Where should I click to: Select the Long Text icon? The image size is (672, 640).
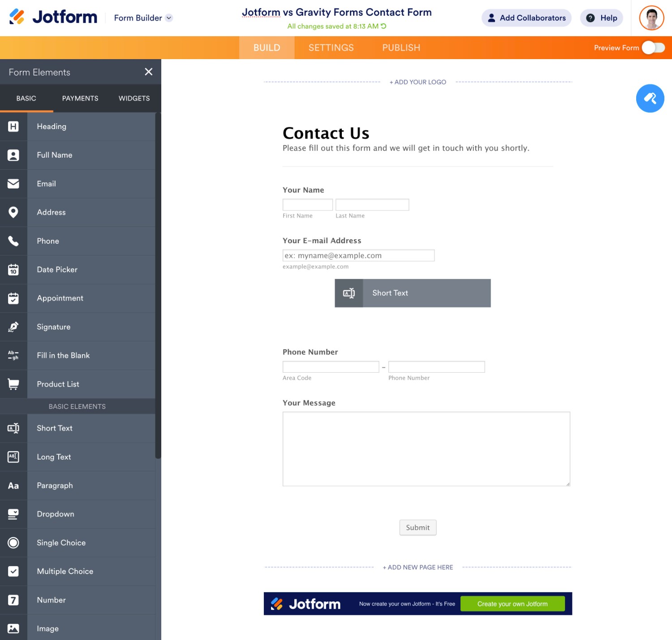coord(13,457)
